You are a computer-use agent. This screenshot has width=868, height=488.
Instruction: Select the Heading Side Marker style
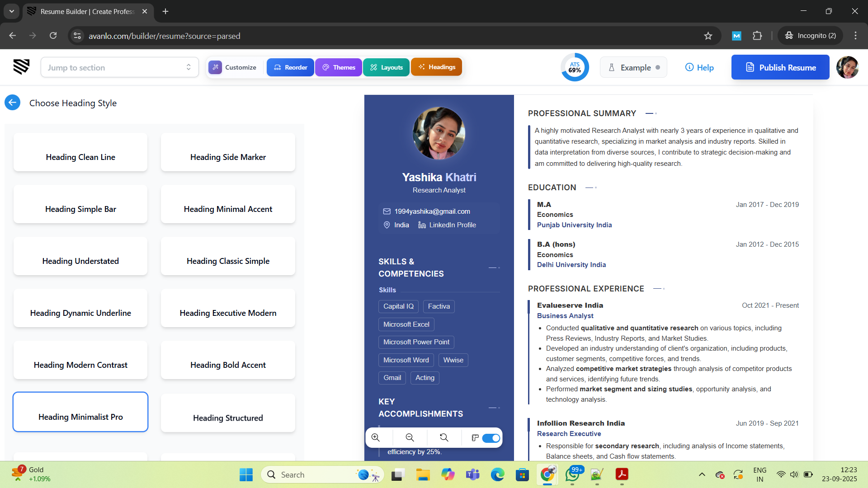pyautogui.click(x=228, y=152)
